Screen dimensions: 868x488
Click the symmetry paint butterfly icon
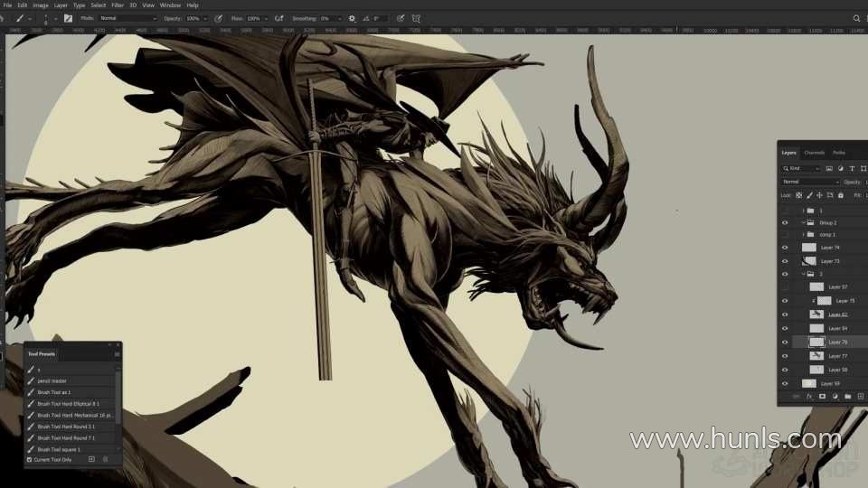[x=416, y=18]
